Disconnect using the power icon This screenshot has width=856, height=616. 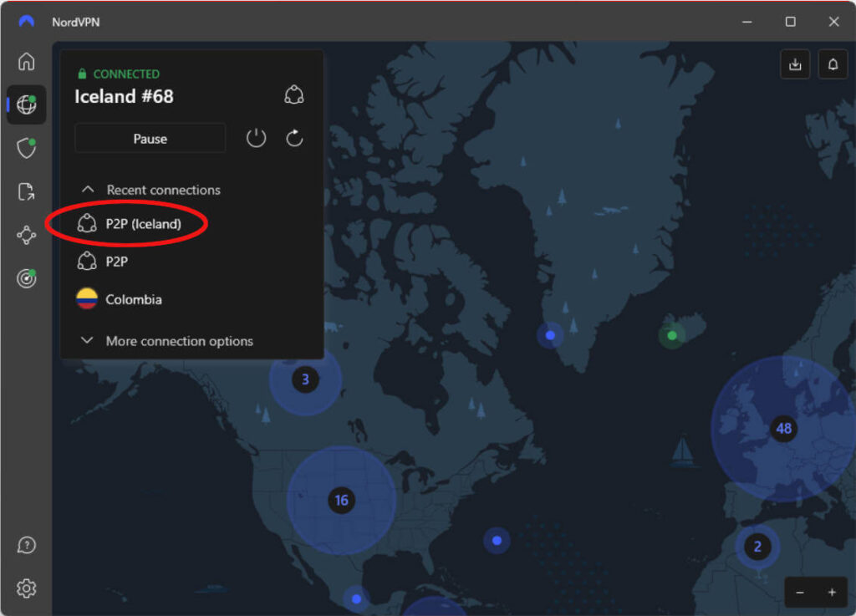[256, 138]
